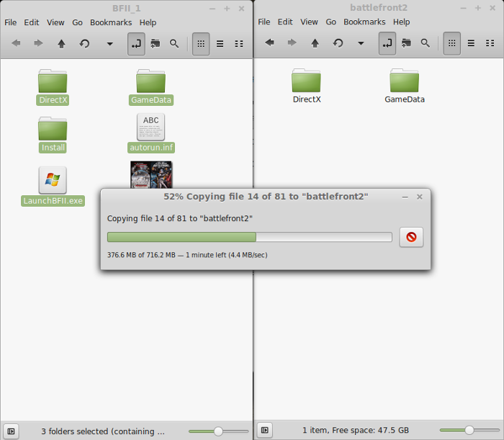Open Edit menu in battlefront2 window
Screen dimensions: 504x440
[285, 22]
